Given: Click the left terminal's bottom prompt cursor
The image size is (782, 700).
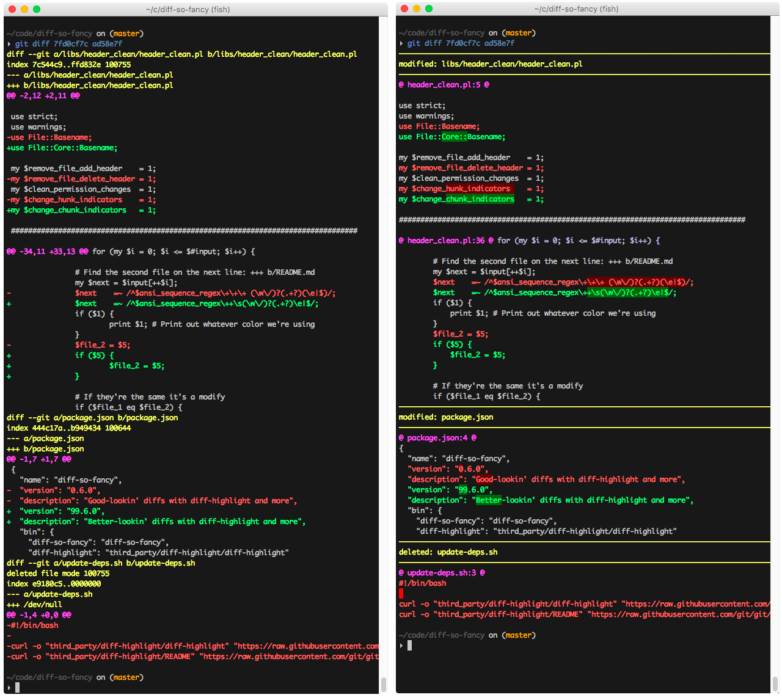Looking at the screenshot, I should 17,688.
